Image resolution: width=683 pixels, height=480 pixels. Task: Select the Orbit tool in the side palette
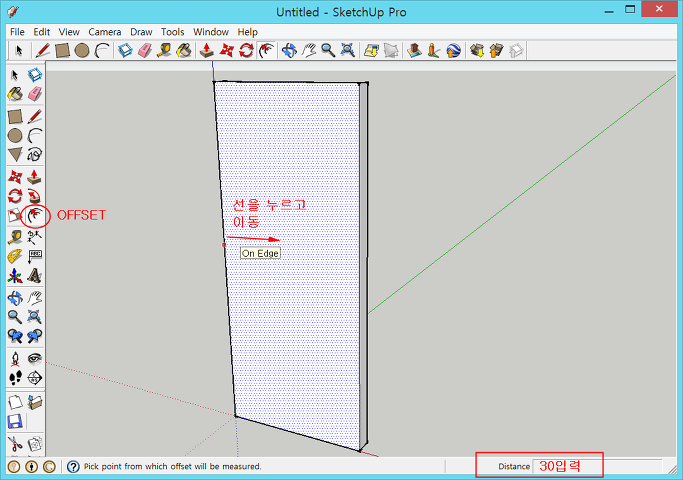click(x=15, y=298)
